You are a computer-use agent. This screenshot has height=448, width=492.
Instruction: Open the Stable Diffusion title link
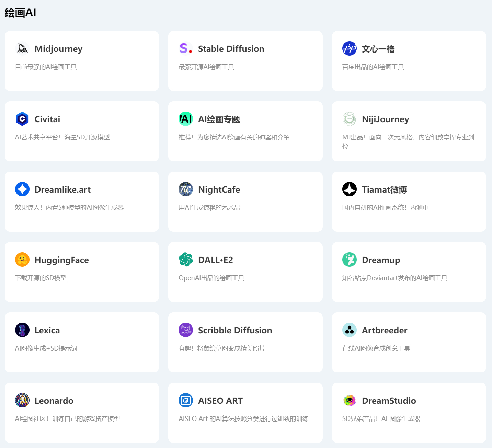231,49
